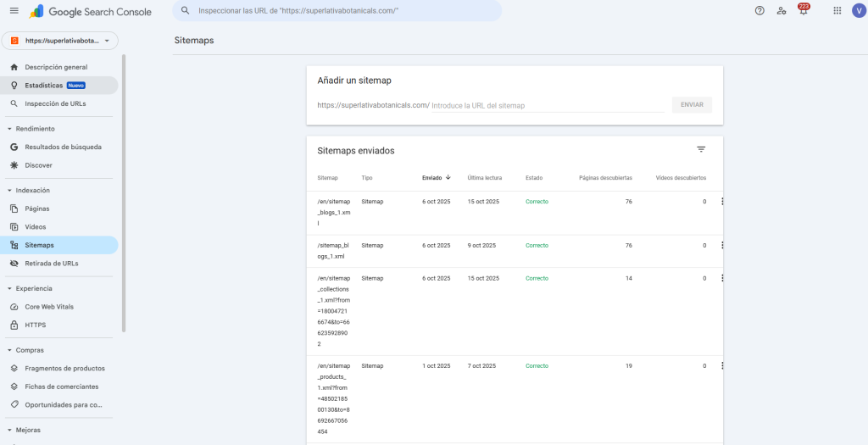The width and height of the screenshot is (868, 445).
Task: Click the ENVIAR button
Action: click(692, 105)
